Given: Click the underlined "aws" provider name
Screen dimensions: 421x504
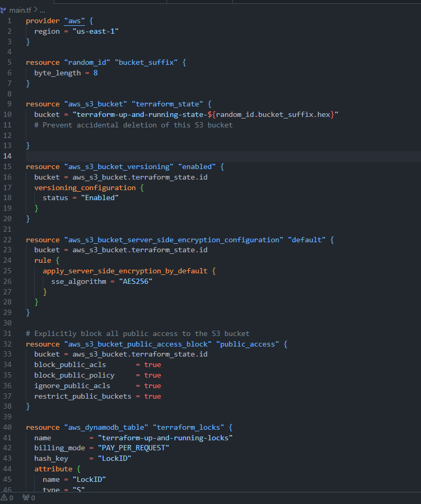Looking at the screenshot, I should (x=74, y=21).
